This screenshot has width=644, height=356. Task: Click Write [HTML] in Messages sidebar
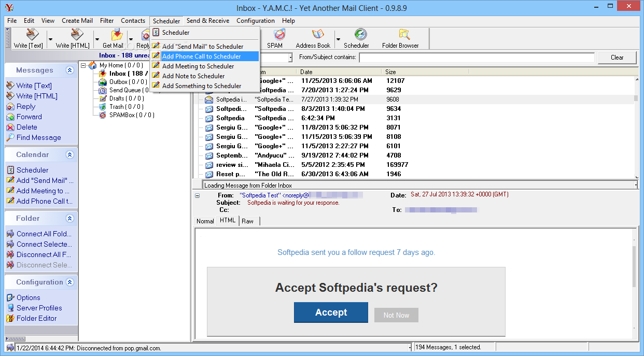[37, 96]
